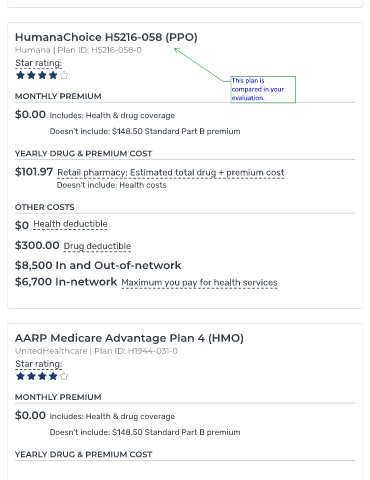Open Health deductible explanation
The image size is (370, 480).
[70, 224]
